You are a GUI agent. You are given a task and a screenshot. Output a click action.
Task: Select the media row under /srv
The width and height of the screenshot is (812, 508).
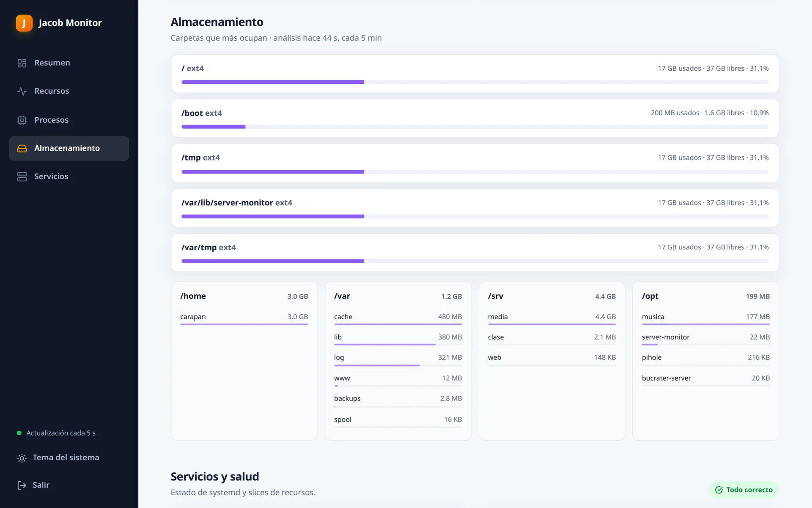[x=552, y=319]
